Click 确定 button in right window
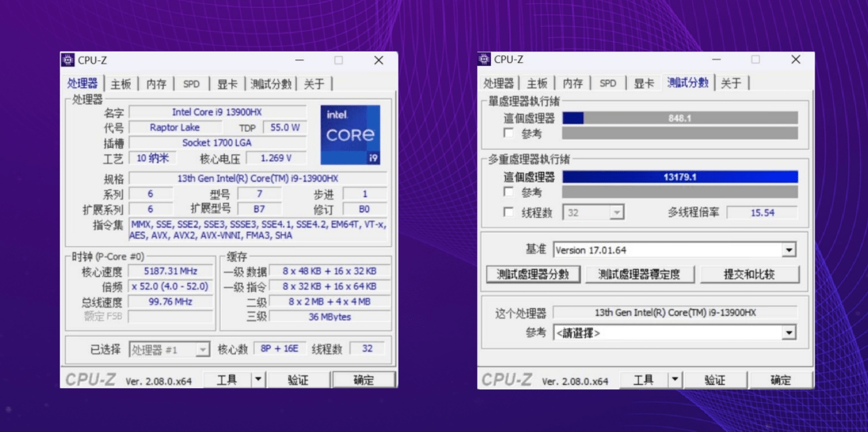This screenshot has width=868, height=432. pos(781,380)
